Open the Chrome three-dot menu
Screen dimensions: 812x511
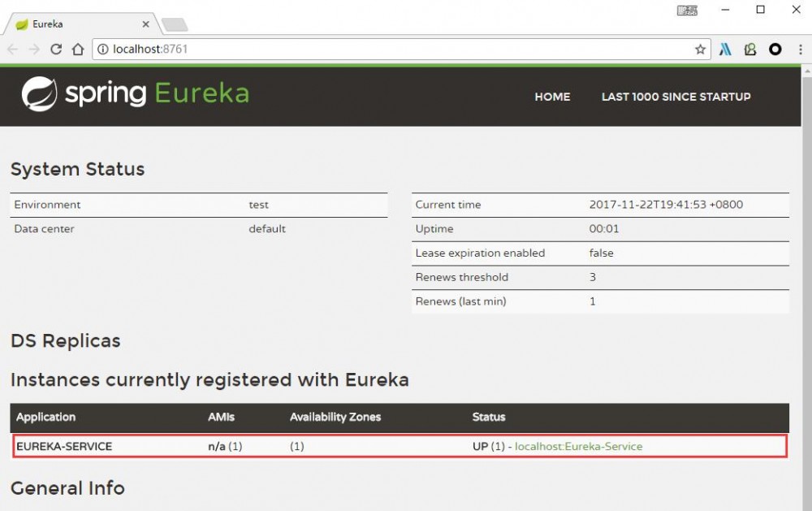[x=800, y=50]
